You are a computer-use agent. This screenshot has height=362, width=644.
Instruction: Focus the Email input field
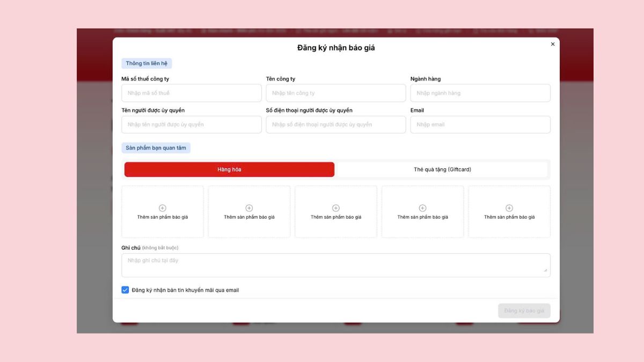(x=480, y=124)
